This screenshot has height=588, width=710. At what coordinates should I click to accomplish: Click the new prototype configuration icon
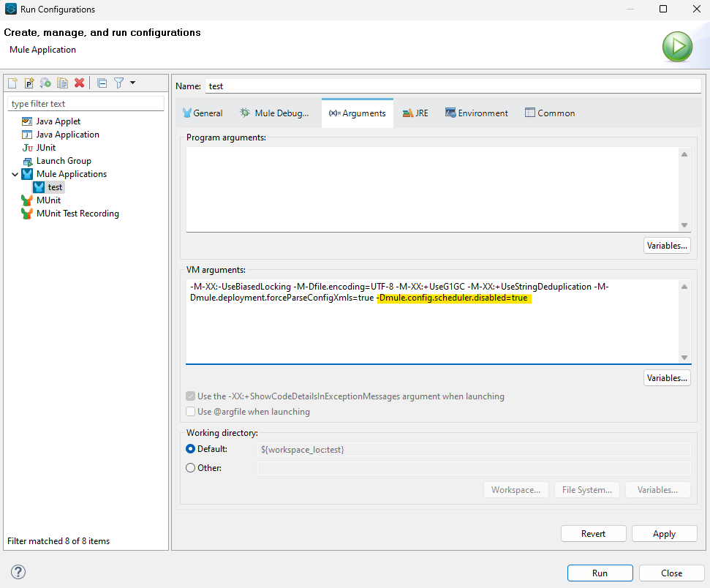[x=29, y=83]
